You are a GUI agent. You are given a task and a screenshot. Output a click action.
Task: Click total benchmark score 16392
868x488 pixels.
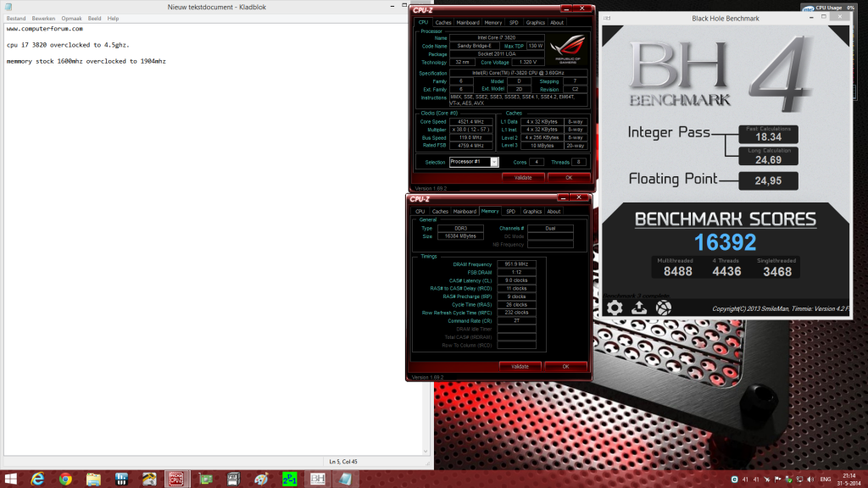click(x=725, y=242)
